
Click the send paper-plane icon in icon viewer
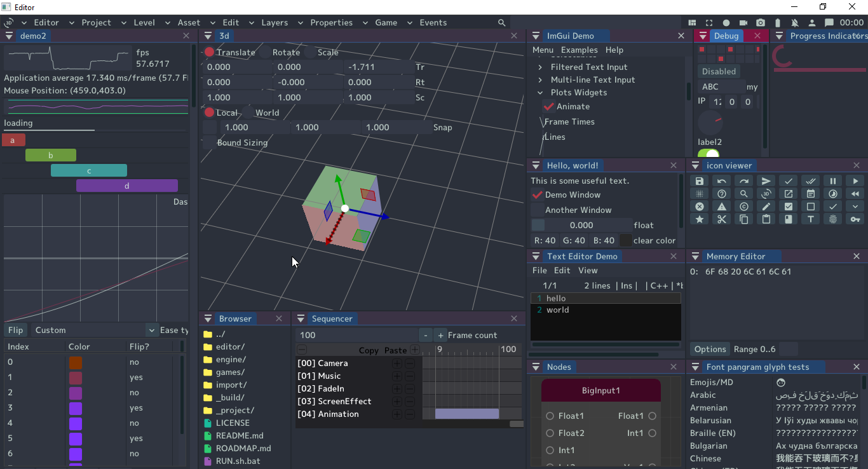coord(766,181)
